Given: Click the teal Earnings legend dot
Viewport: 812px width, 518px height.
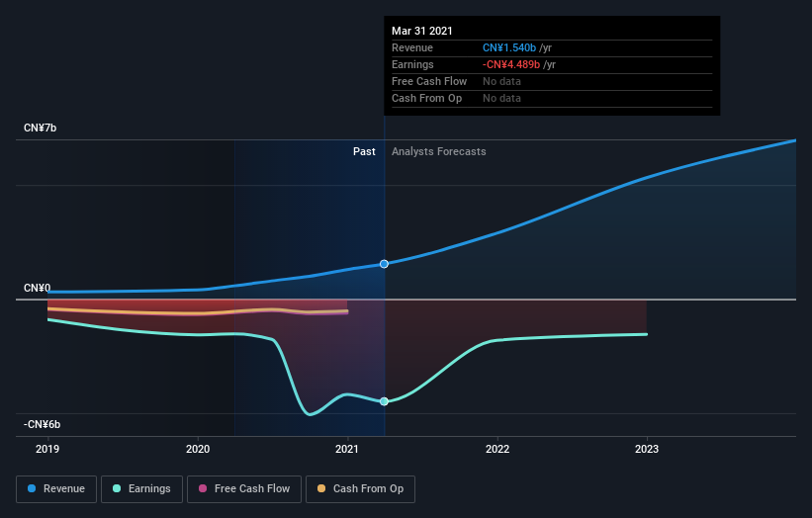Looking at the screenshot, I should coord(117,488).
